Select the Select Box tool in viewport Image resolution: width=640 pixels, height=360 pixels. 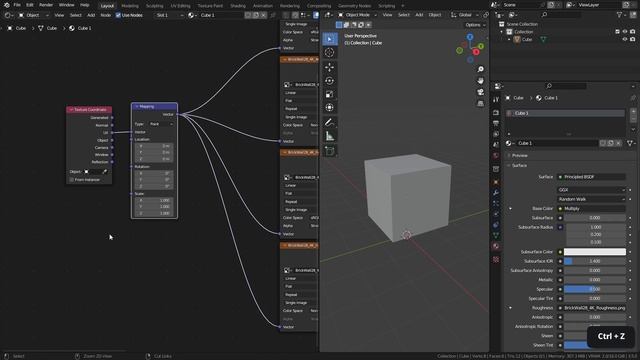click(330, 39)
